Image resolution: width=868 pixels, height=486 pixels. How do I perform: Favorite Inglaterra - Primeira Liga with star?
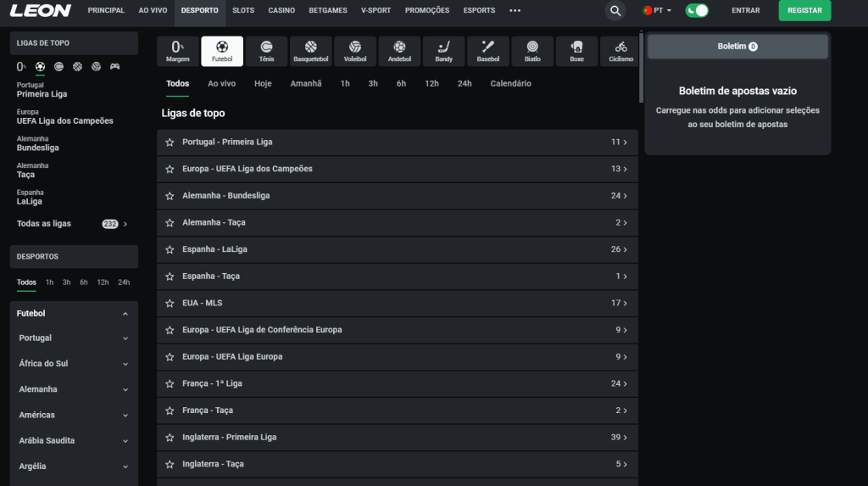point(170,438)
